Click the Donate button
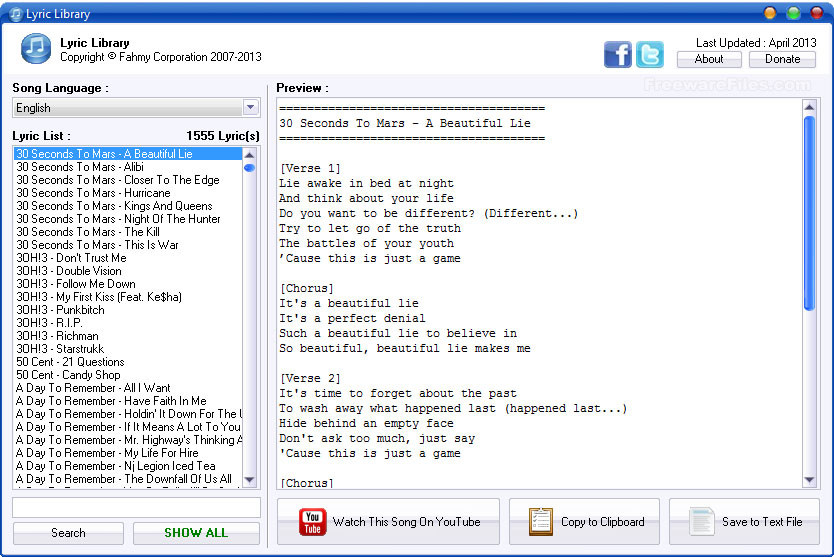 tap(782, 59)
